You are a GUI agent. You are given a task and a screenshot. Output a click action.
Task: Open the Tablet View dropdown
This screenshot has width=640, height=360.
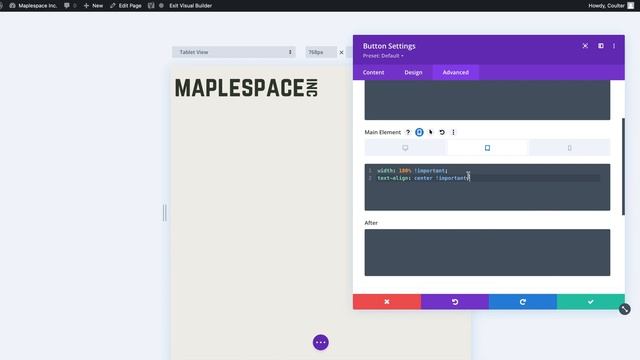[234, 52]
